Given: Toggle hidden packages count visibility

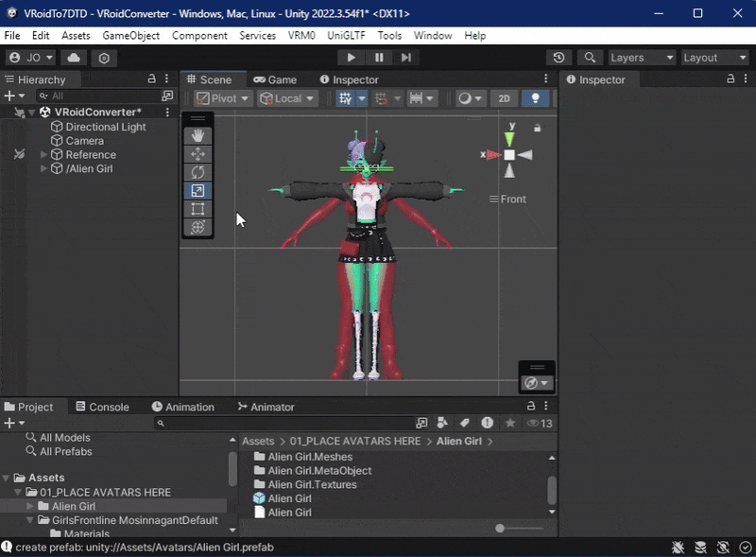Looking at the screenshot, I should pyautogui.click(x=540, y=424).
